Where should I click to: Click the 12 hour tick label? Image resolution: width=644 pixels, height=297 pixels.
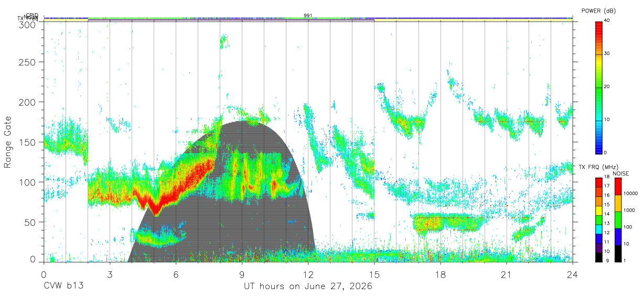click(308, 274)
